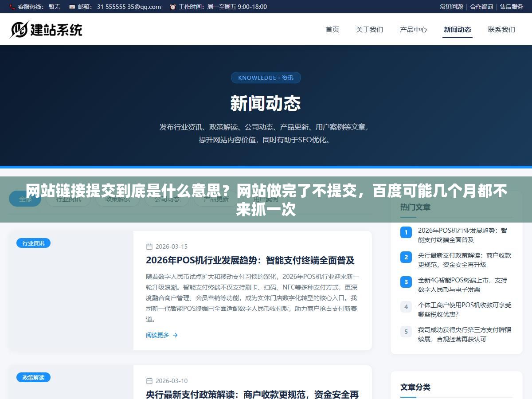Select the 新闻动态 navigation item
Viewport: 532px width, 399px height.
pos(458,30)
